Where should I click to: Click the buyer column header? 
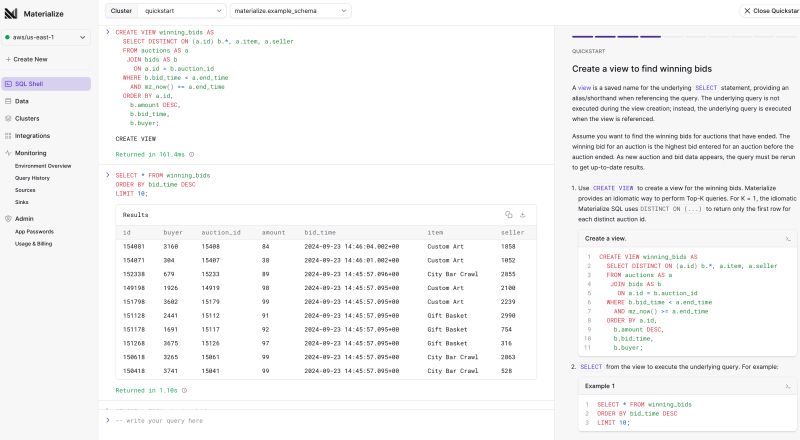pos(173,232)
